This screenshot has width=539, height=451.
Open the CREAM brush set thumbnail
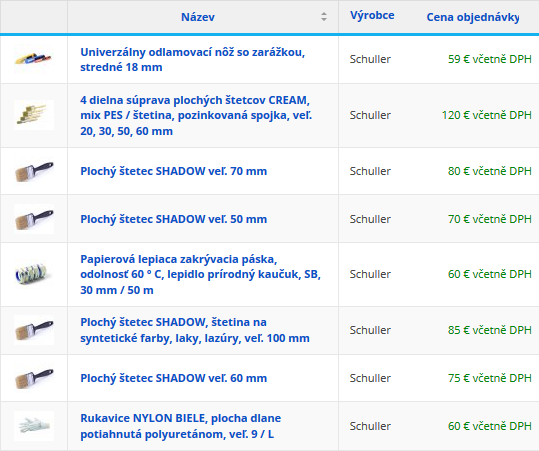[x=34, y=115]
